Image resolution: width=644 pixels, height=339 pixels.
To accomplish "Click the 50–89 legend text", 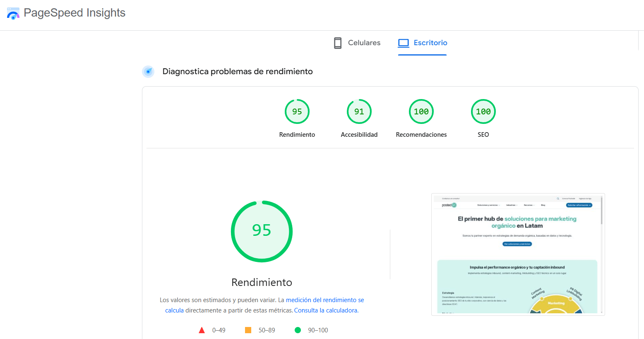I will point(267,330).
